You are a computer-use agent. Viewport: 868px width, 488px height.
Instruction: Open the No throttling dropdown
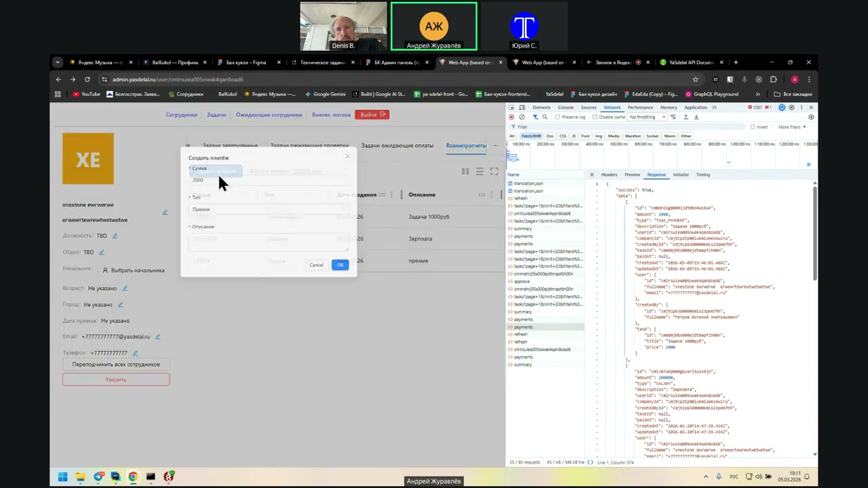point(644,117)
